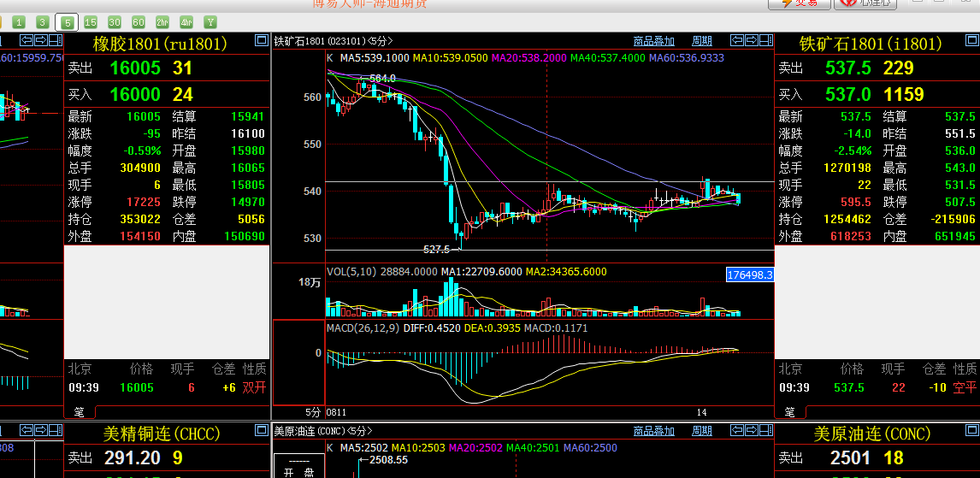Maximize the 橡胶1801 quote panel
Screen dimensions: 980x478
point(261,40)
